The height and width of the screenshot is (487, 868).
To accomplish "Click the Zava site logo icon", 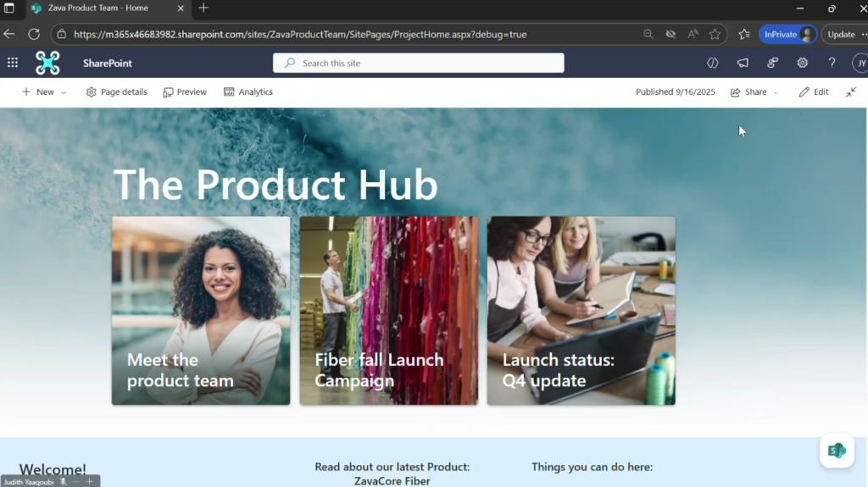I will pyautogui.click(x=47, y=63).
